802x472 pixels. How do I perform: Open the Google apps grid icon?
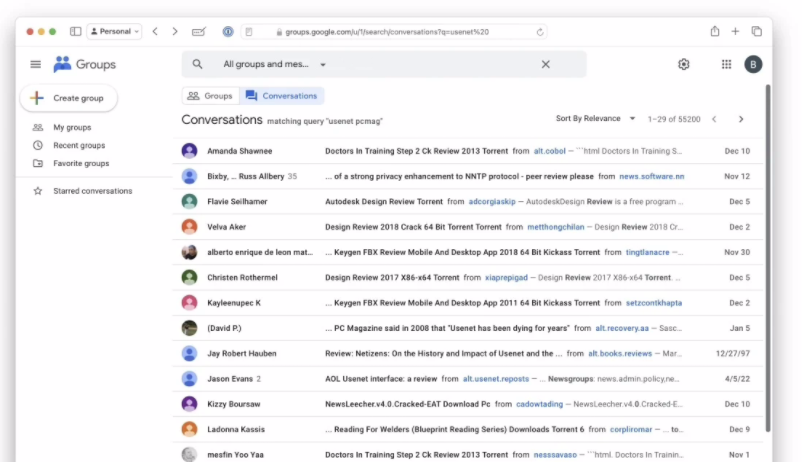tap(726, 64)
